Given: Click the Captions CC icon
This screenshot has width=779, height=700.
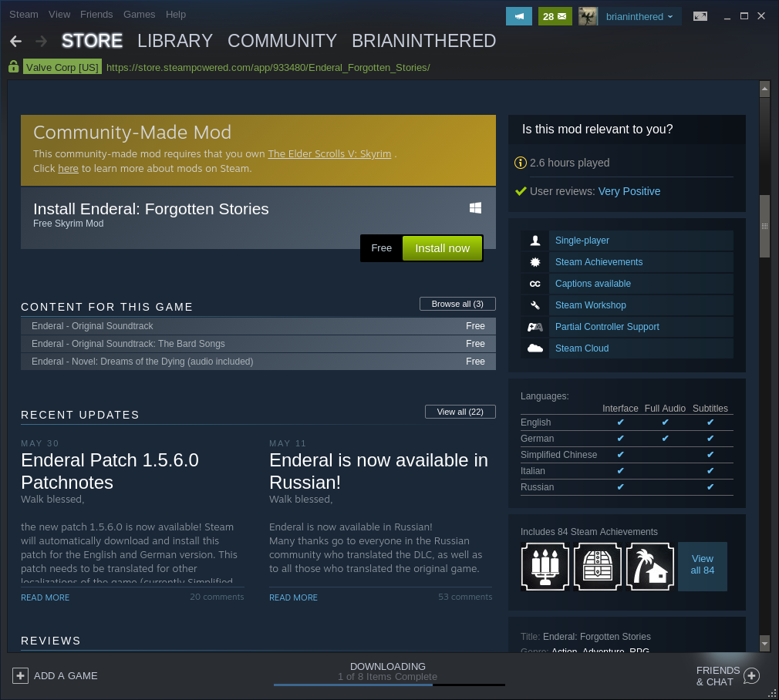Looking at the screenshot, I should coord(535,284).
